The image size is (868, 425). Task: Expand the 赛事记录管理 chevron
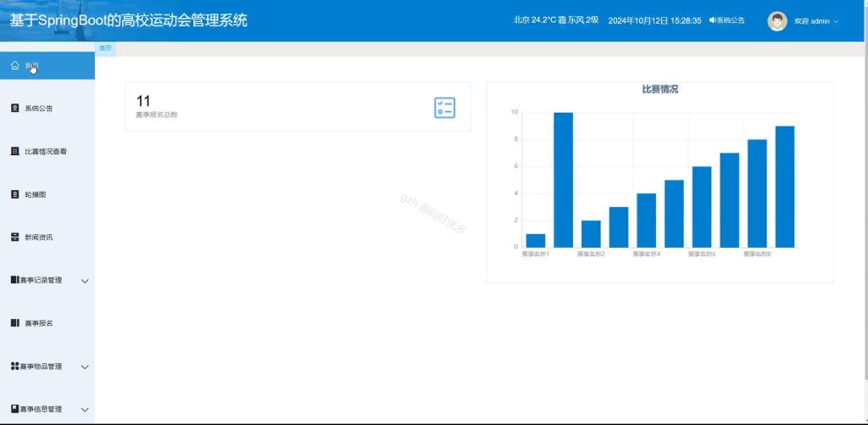pyautogui.click(x=85, y=281)
